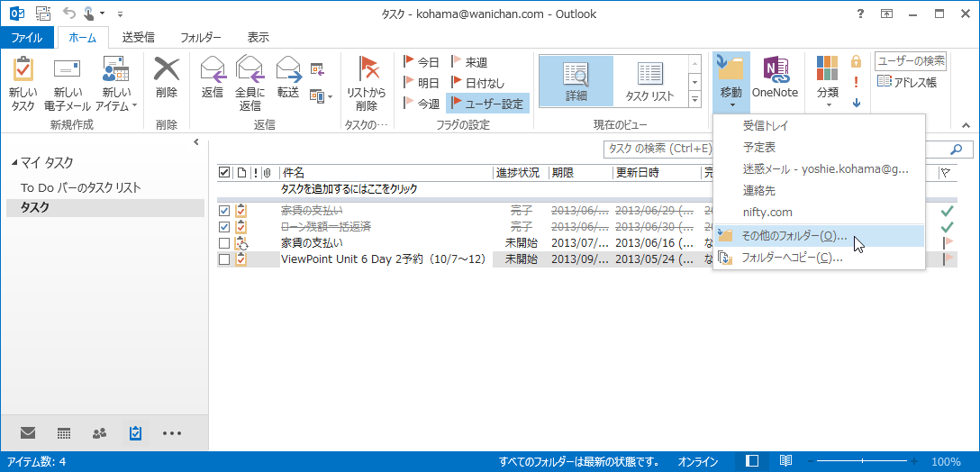Screen dimensions: 980x472
Task: Open the 新しいアイテム dropdown
Action: (115, 83)
